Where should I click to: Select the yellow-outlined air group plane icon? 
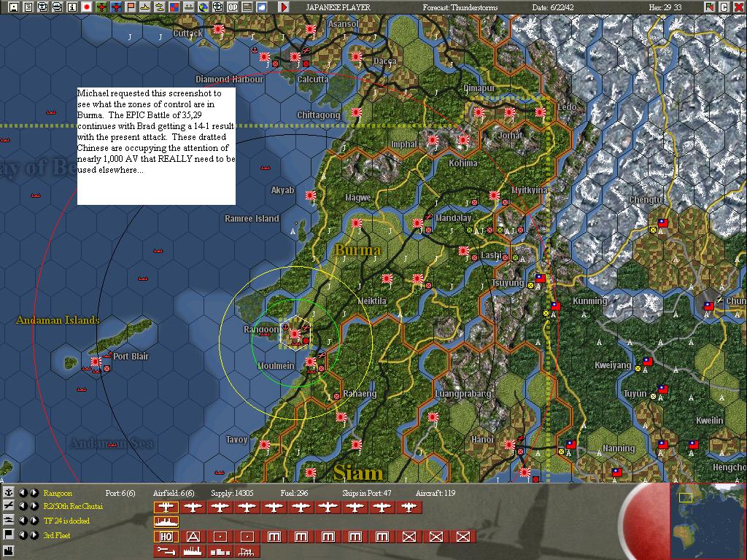166,507
